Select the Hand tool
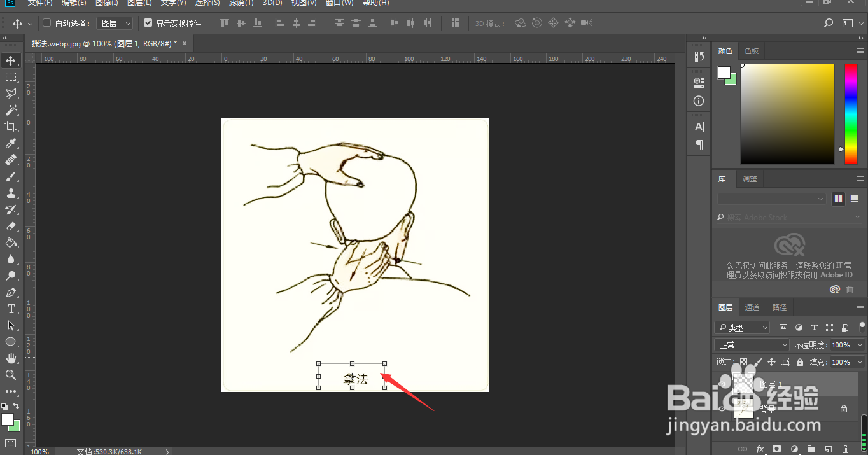 click(x=11, y=358)
